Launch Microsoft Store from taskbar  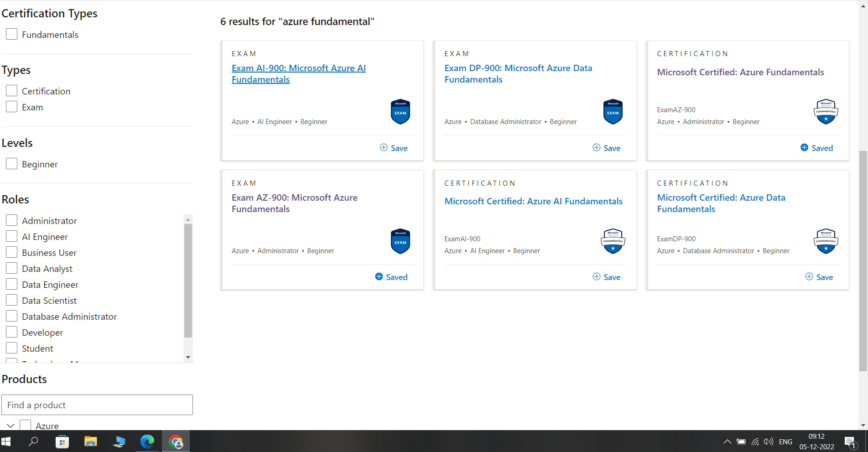pyautogui.click(x=62, y=442)
